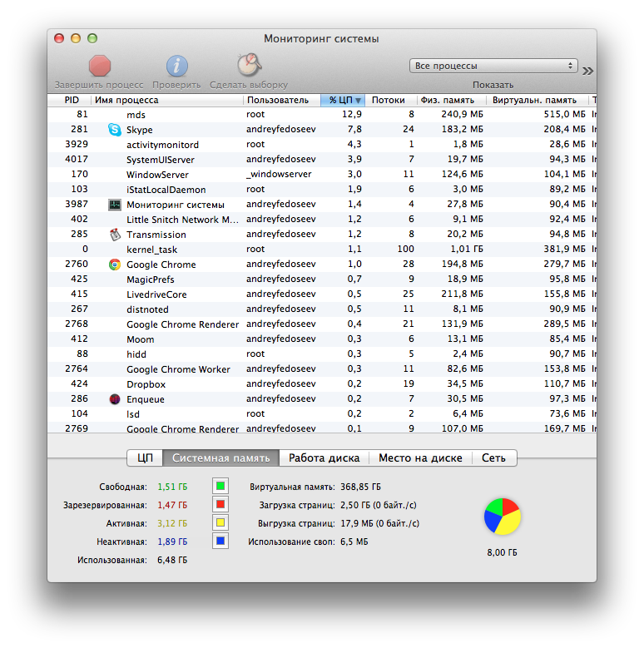Click the Transmission app icon
This screenshot has width=644, height=648.
(x=115, y=235)
